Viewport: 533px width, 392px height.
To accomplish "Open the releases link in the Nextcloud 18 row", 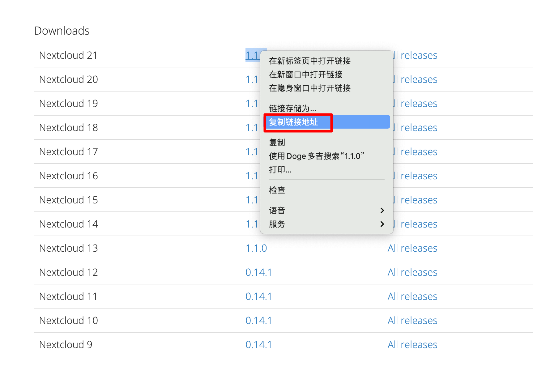I will click(x=416, y=128).
